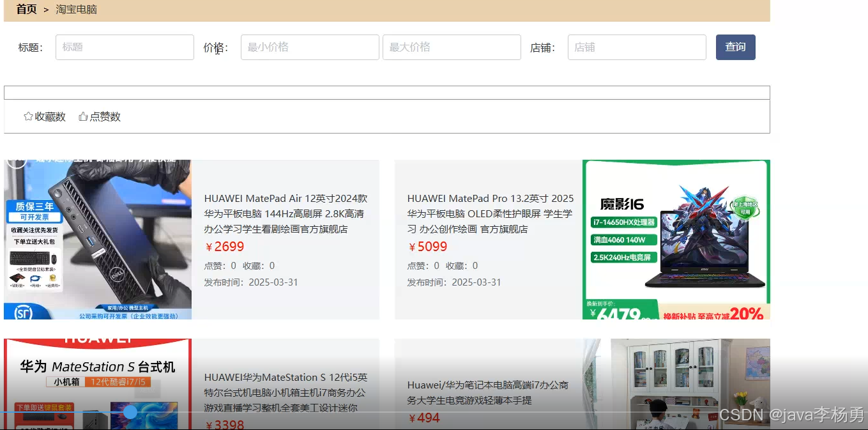Sort products by 点赞数 (likes count)
This screenshot has height=430, width=868.
pos(105,116)
